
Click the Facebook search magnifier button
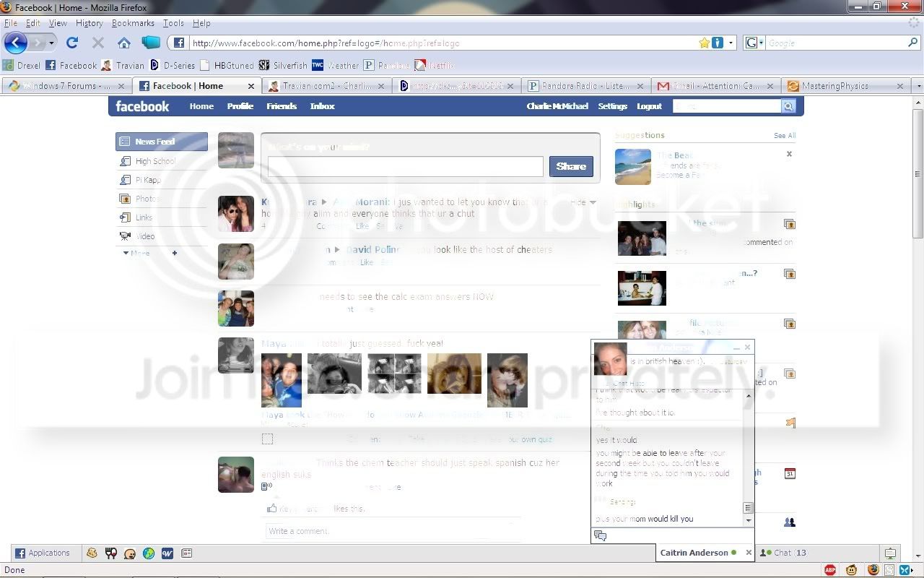(788, 106)
